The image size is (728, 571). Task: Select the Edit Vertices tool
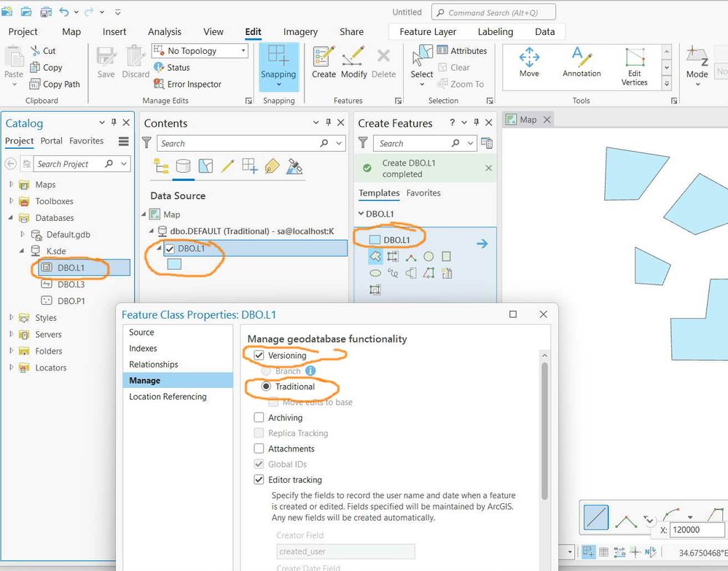[634, 66]
